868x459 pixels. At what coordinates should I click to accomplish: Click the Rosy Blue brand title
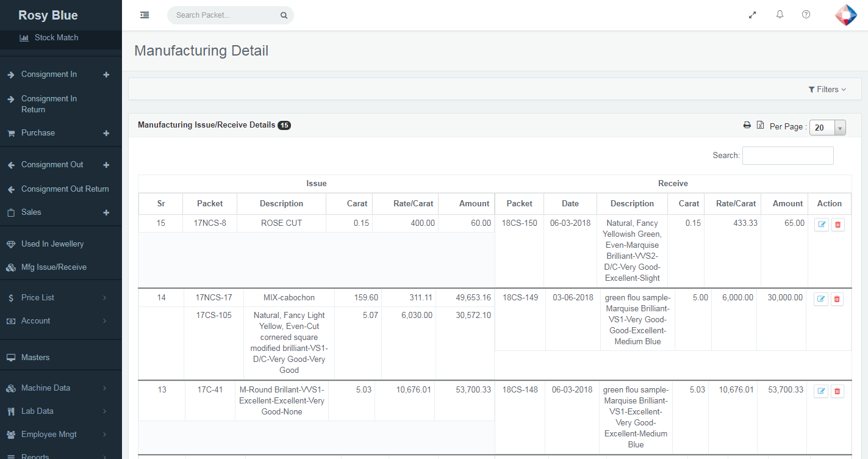click(48, 15)
